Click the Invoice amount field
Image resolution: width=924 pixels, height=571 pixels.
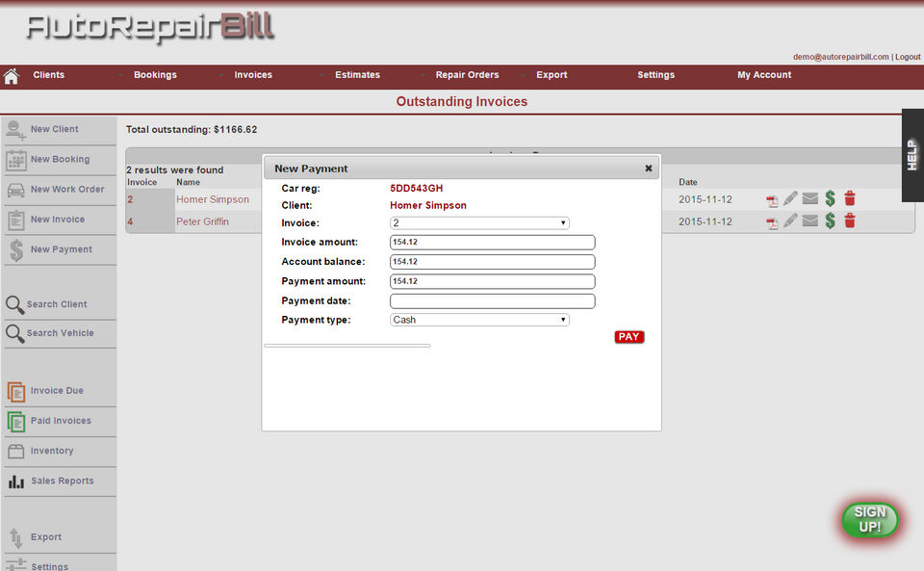coord(493,243)
